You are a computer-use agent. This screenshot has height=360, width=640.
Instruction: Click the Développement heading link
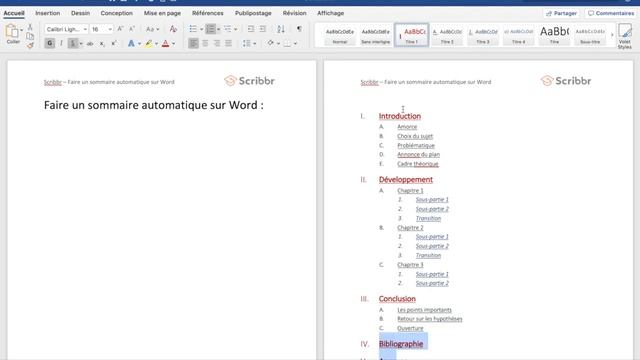406,180
